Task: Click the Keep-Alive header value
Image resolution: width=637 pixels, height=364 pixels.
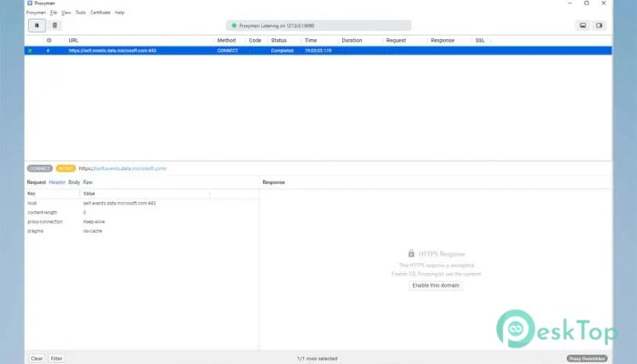Action: [x=94, y=222]
